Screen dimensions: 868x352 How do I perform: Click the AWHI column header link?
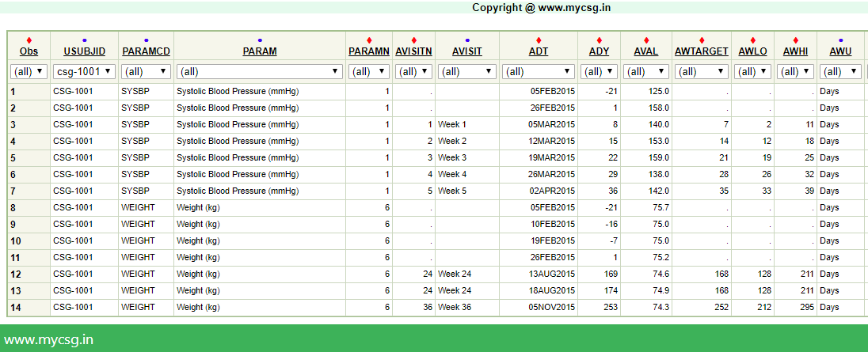(795, 51)
